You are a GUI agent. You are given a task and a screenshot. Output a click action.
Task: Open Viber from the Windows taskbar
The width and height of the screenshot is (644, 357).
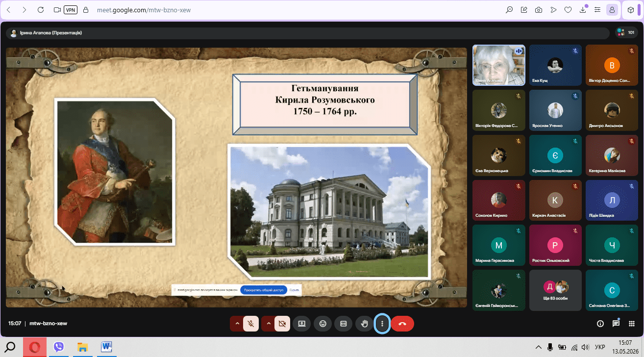(59, 347)
